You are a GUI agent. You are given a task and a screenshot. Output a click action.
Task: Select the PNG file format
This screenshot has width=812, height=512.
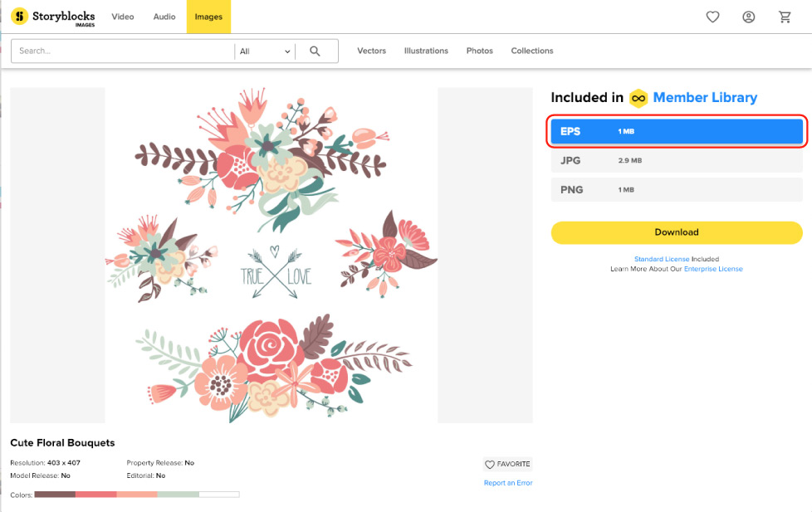[x=677, y=189]
